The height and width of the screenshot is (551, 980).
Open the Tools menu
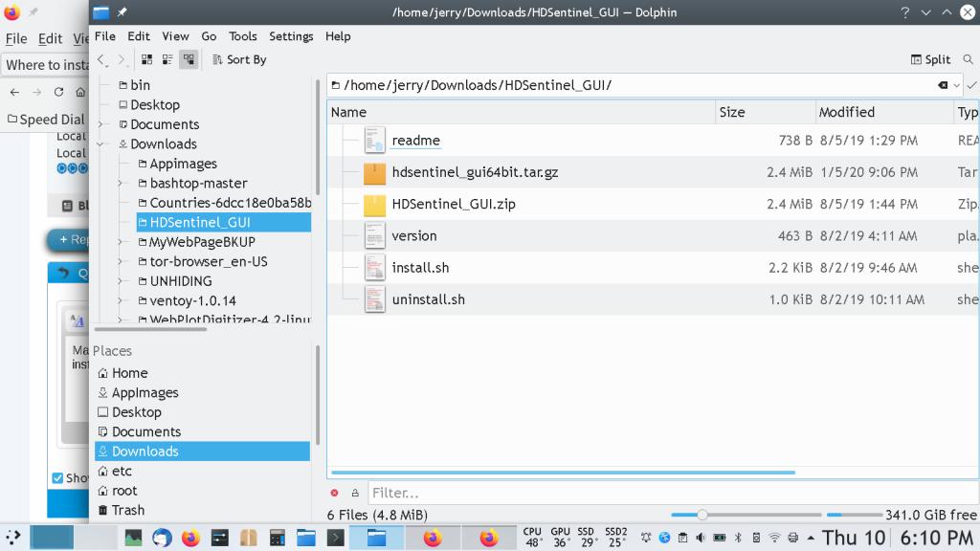(242, 36)
